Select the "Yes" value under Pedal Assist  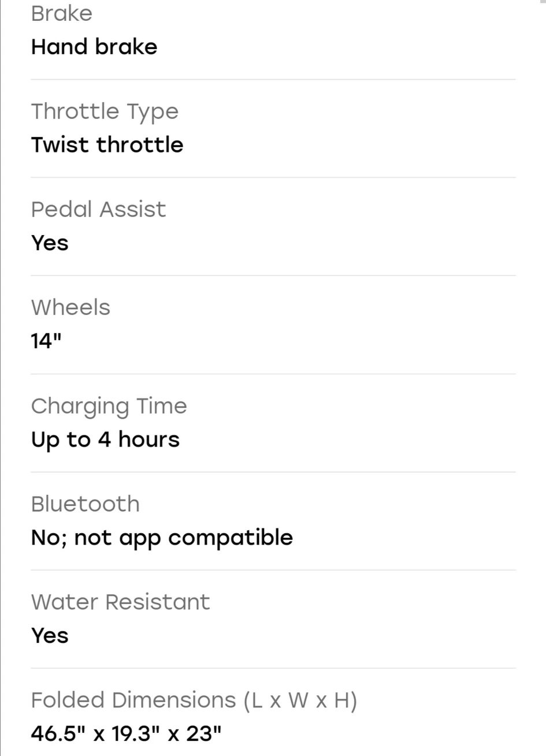click(x=50, y=243)
